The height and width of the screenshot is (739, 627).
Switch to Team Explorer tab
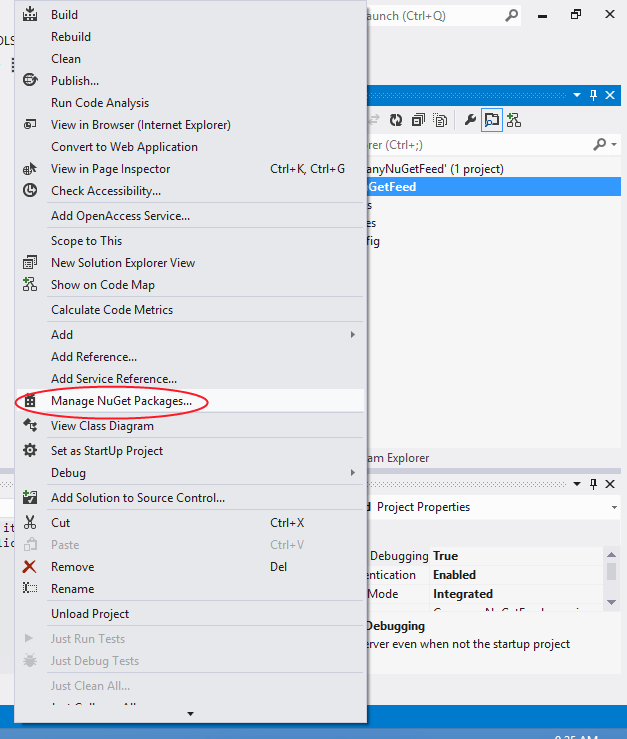coord(398,458)
